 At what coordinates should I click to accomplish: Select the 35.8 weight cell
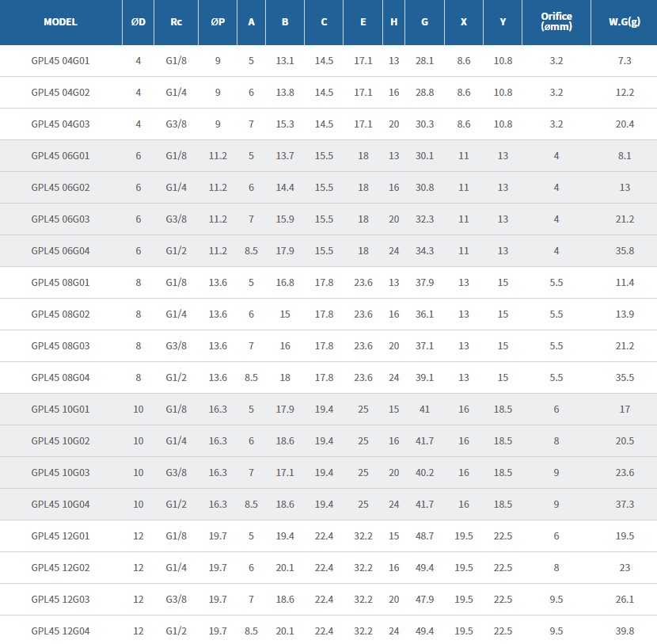coord(625,251)
